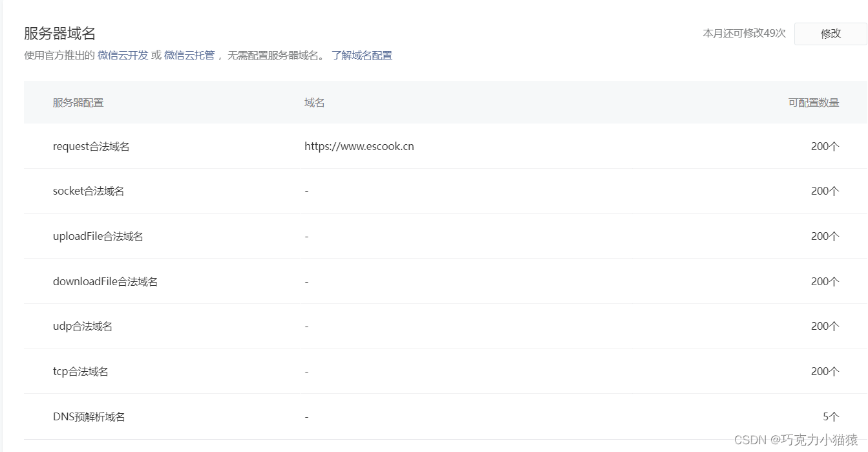Click the 域名 column header

315,102
